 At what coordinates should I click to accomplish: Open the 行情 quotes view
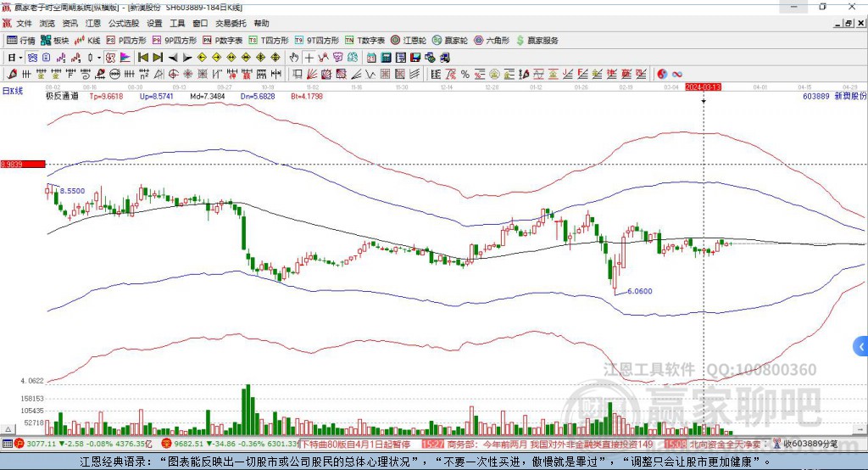(21, 41)
